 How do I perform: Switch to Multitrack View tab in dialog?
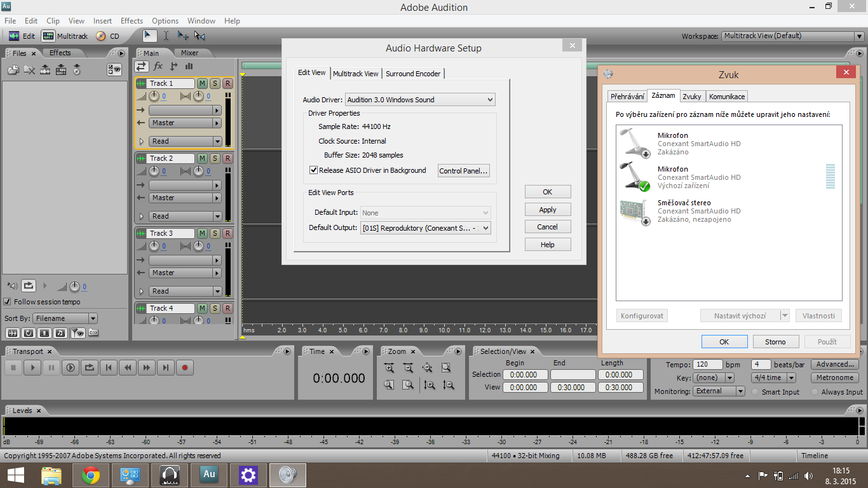[355, 74]
